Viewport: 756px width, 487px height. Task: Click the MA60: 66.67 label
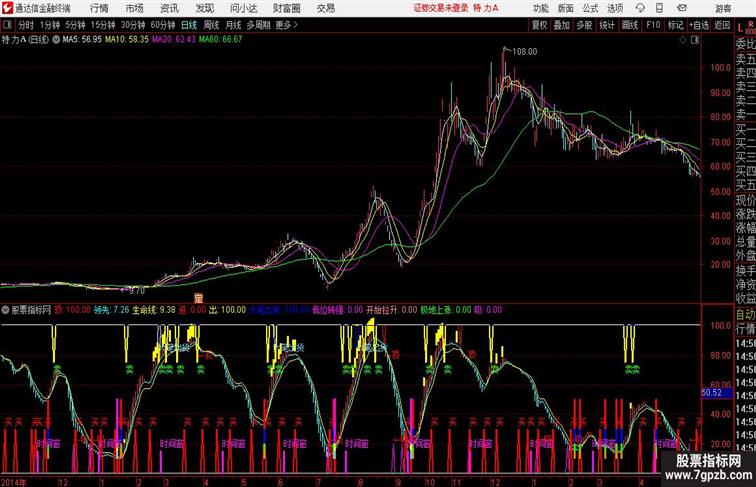[x=220, y=40]
